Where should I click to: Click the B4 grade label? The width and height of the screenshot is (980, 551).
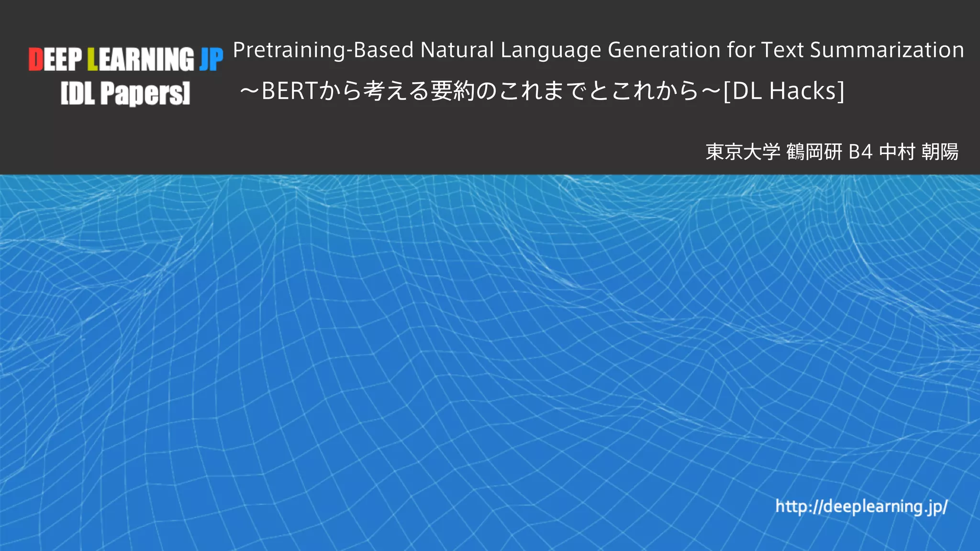[860, 152]
